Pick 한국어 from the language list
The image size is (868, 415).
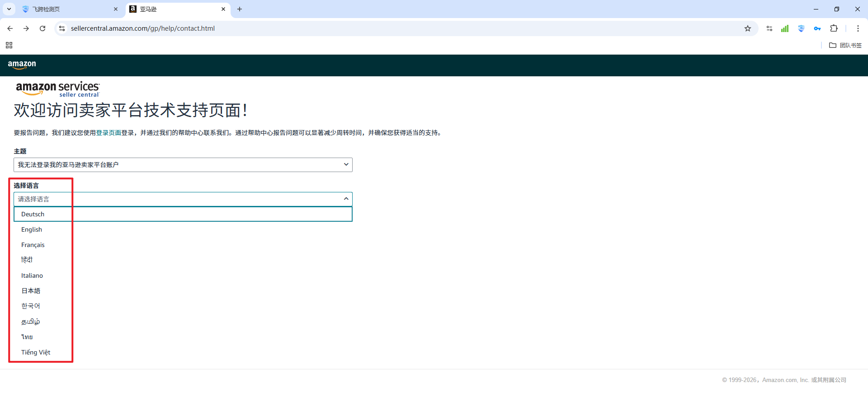[x=183, y=306]
